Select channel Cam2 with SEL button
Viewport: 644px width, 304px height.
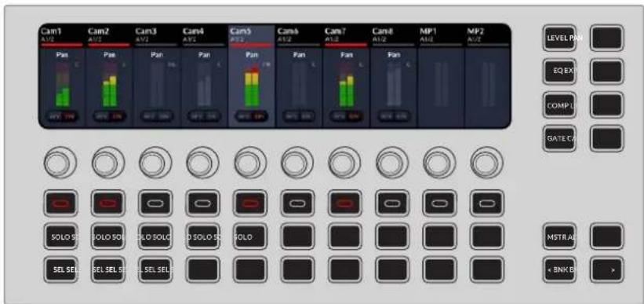coord(108,270)
